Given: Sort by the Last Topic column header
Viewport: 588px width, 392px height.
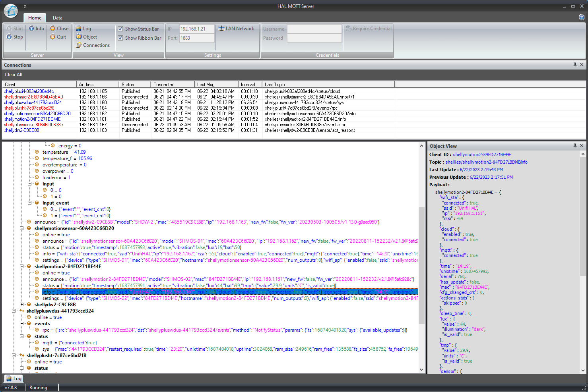Looking at the screenshot, I should 328,84.
